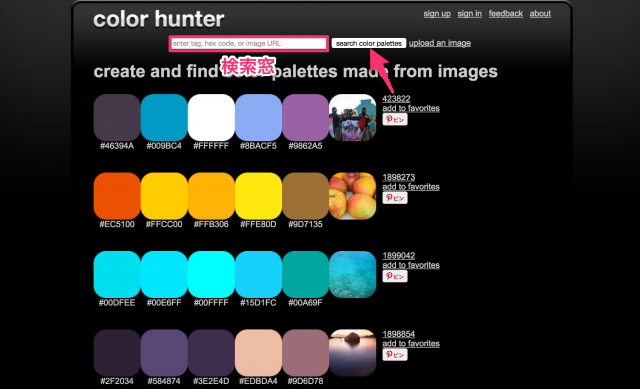Click the hex label #00FFFF
Screen dimensions: 640x389
211,302
